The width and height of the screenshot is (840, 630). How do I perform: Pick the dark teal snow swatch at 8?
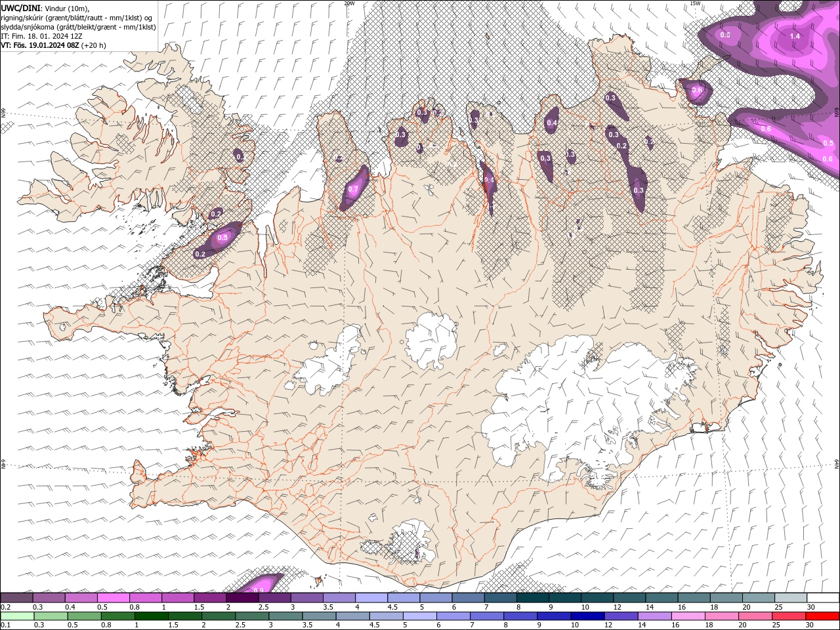point(532,598)
